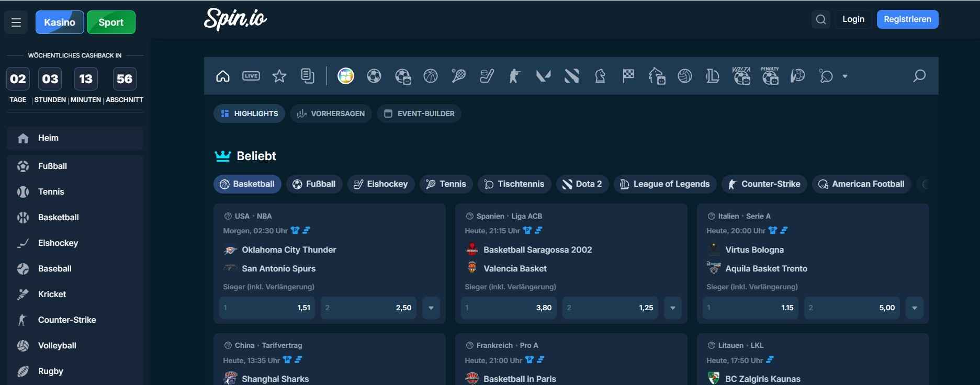Open Tennis in the sidebar
This screenshot has height=385, width=980.
[75, 192]
